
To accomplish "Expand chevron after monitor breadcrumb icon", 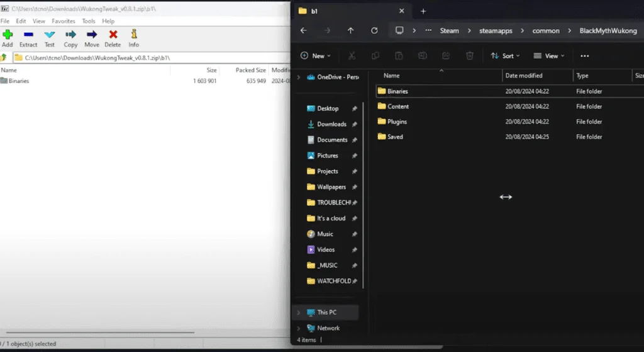I will coord(414,30).
